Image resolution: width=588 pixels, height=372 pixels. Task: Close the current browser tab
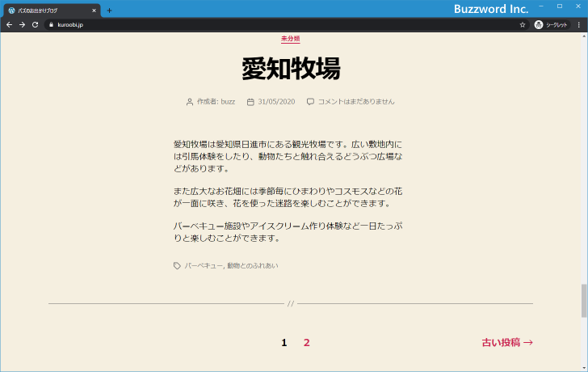point(94,11)
